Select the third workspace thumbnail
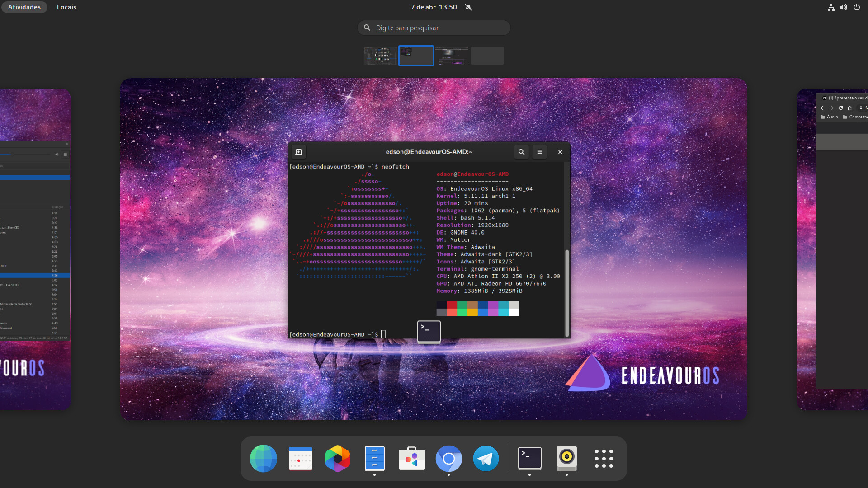The height and width of the screenshot is (488, 868). click(452, 56)
